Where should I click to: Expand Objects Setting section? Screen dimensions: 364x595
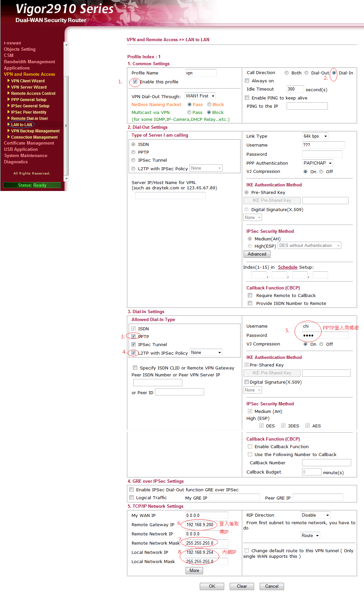20,49
